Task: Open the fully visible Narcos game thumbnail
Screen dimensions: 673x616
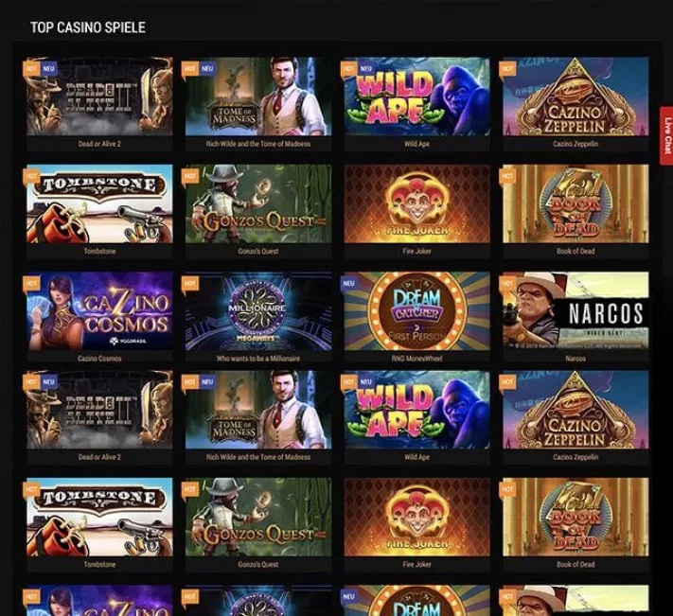Action: [x=576, y=311]
